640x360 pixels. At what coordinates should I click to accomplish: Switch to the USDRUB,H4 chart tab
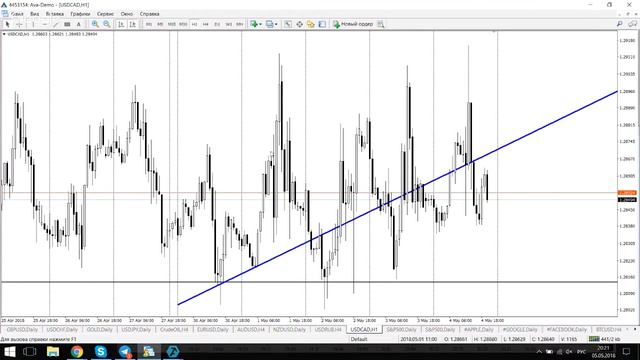pos(328,329)
